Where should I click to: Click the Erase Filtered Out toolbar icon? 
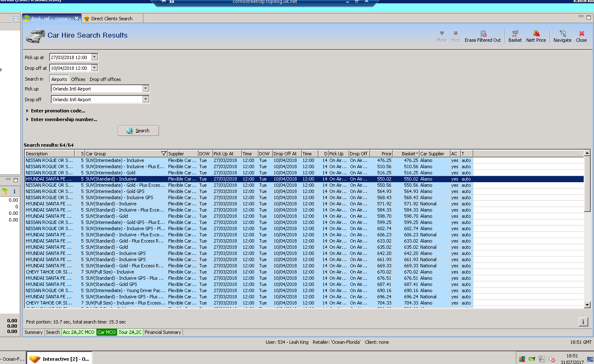click(x=483, y=34)
